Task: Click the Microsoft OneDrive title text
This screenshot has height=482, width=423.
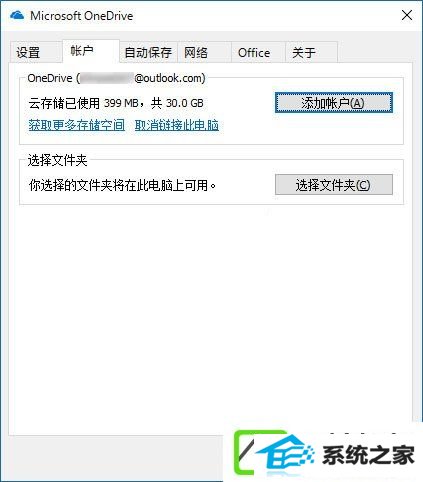Action: click(82, 16)
